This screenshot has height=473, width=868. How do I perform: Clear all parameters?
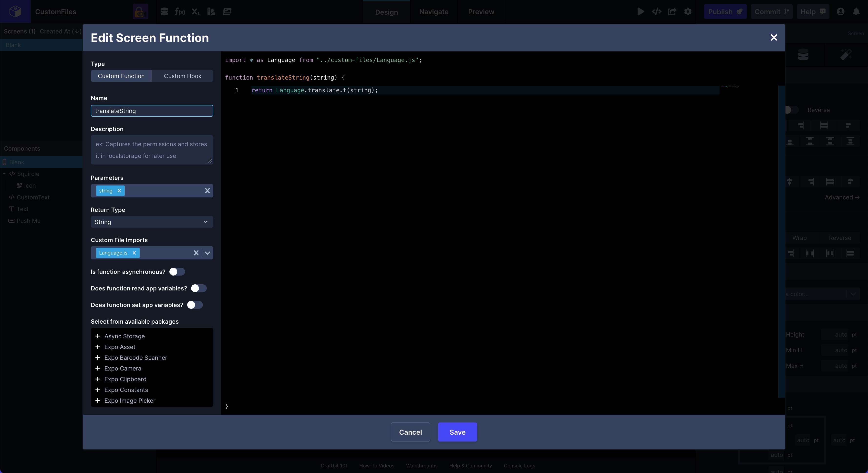pyautogui.click(x=207, y=191)
